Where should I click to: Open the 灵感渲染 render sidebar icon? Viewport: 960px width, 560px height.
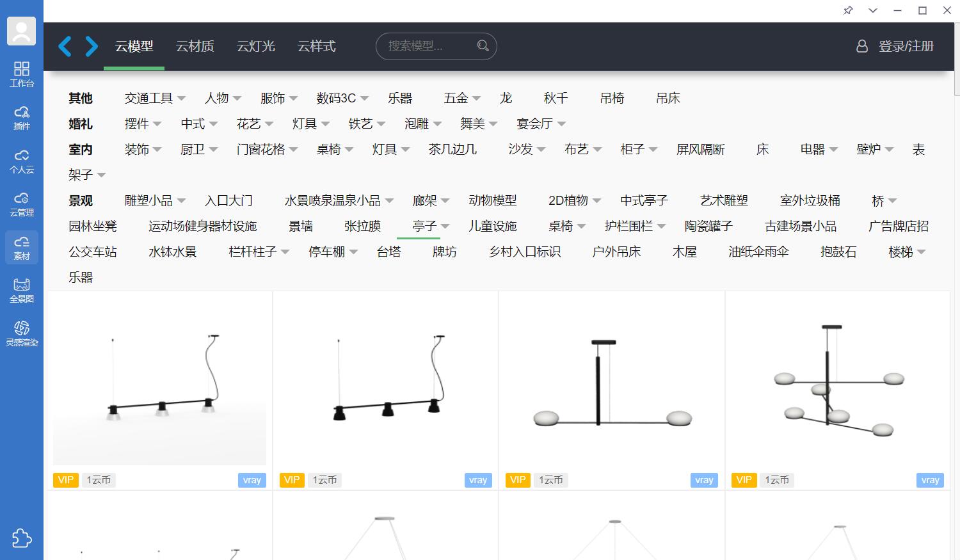tap(22, 333)
